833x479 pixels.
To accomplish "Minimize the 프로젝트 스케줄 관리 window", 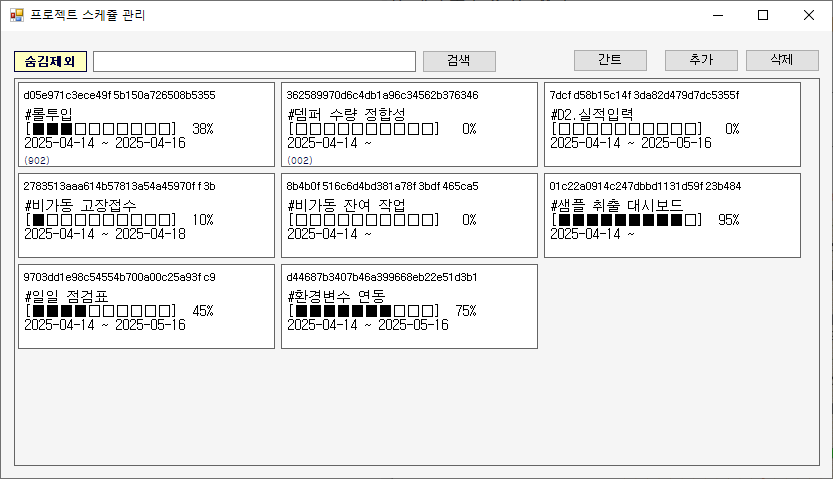I will click(718, 15).
